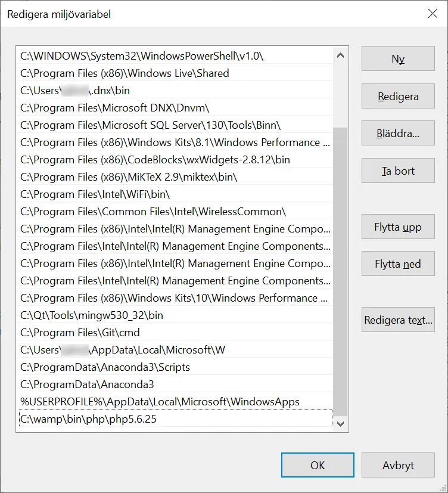Click the vertical scrollbar thumb

(x=340, y=272)
